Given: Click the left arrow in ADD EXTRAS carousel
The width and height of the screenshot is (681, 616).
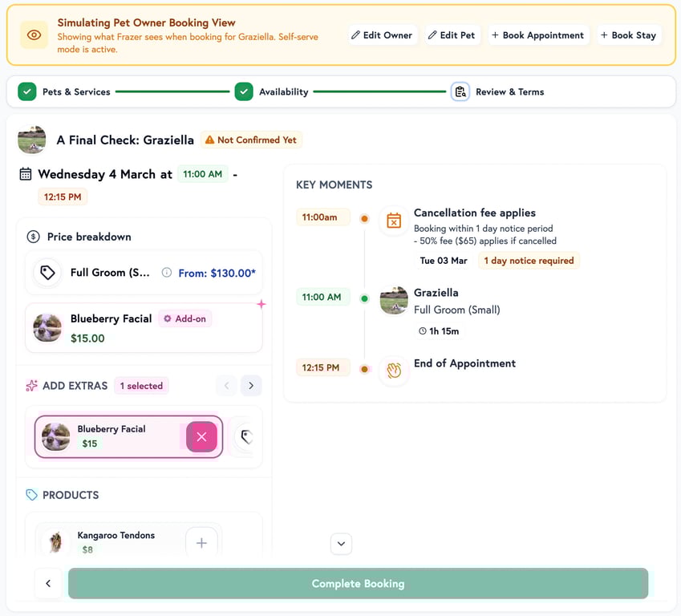Looking at the screenshot, I should click(226, 385).
